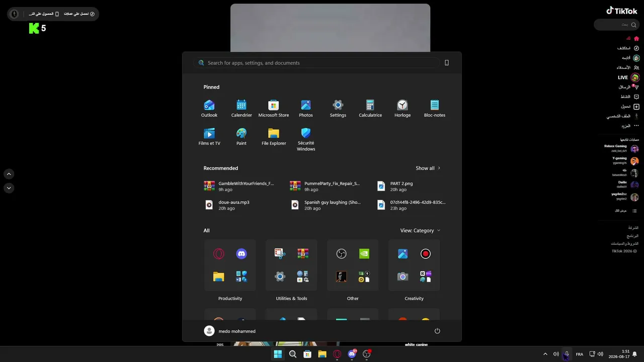The height and width of the screenshot is (362, 644).
Task: Open WinRAR in Utilities & Tools group
Action: tap(303, 254)
